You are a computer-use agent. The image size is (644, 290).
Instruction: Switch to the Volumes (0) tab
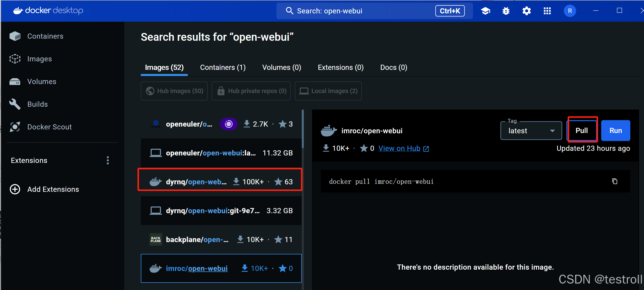pos(282,67)
